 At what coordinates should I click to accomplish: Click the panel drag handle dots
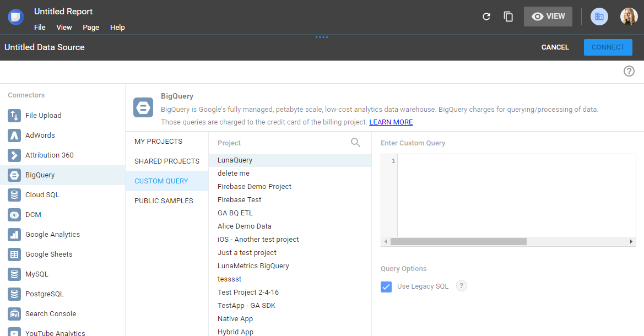pyautogui.click(x=322, y=37)
